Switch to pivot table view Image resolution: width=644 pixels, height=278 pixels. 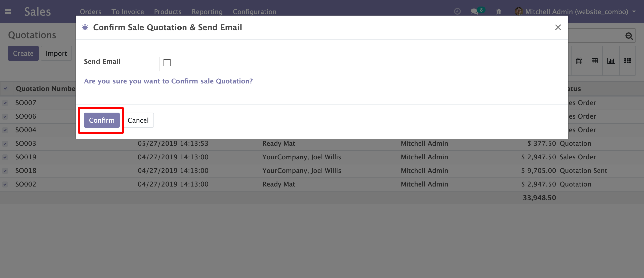tap(595, 61)
